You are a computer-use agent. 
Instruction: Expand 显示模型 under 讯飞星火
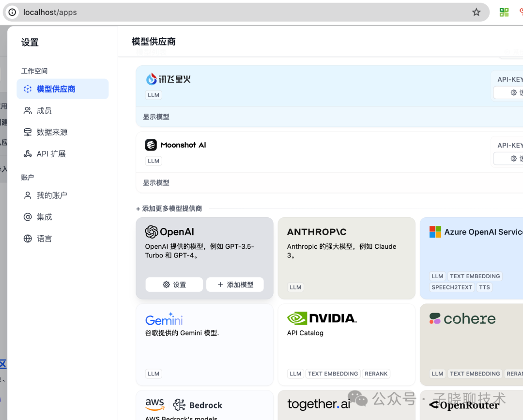click(156, 117)
